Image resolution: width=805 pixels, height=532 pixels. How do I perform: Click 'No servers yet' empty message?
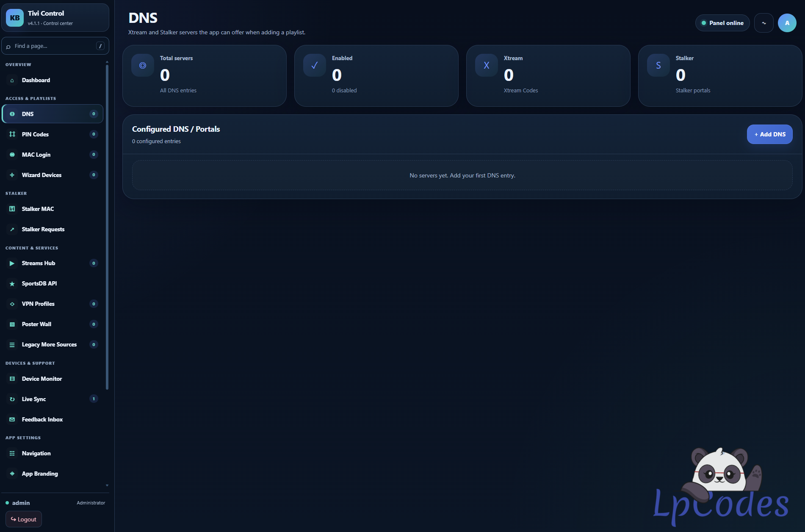tap(462, 175)
